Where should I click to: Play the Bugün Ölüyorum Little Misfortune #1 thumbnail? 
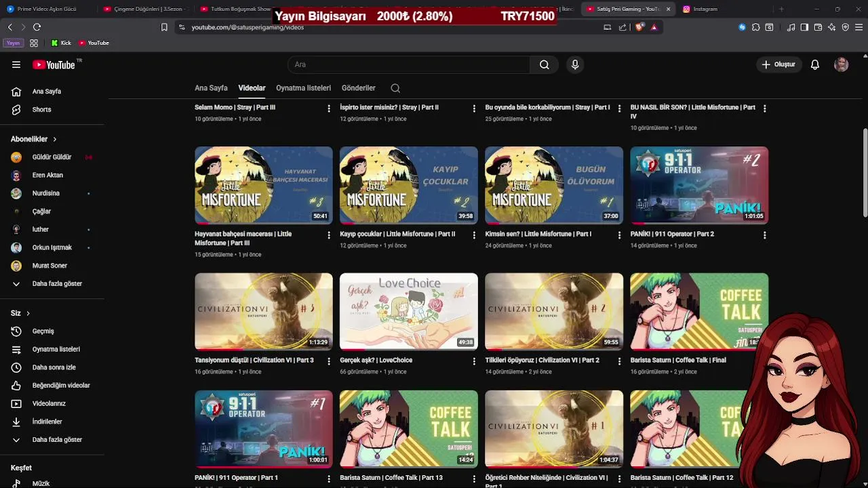[554, 185]
